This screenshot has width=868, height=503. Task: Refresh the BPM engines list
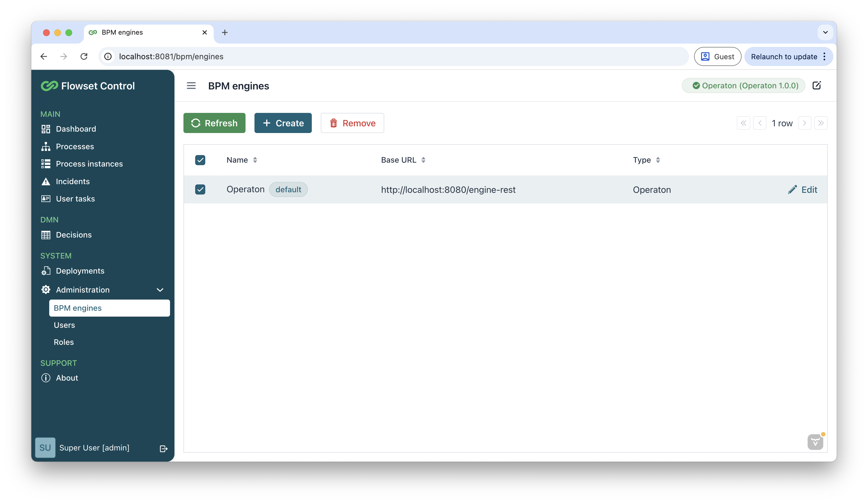pos(214,123)
